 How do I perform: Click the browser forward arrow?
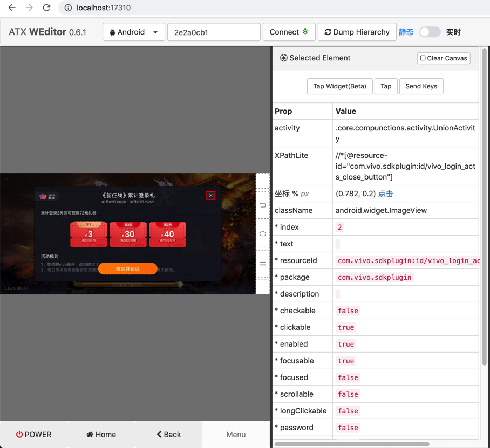tap(29, 8)
